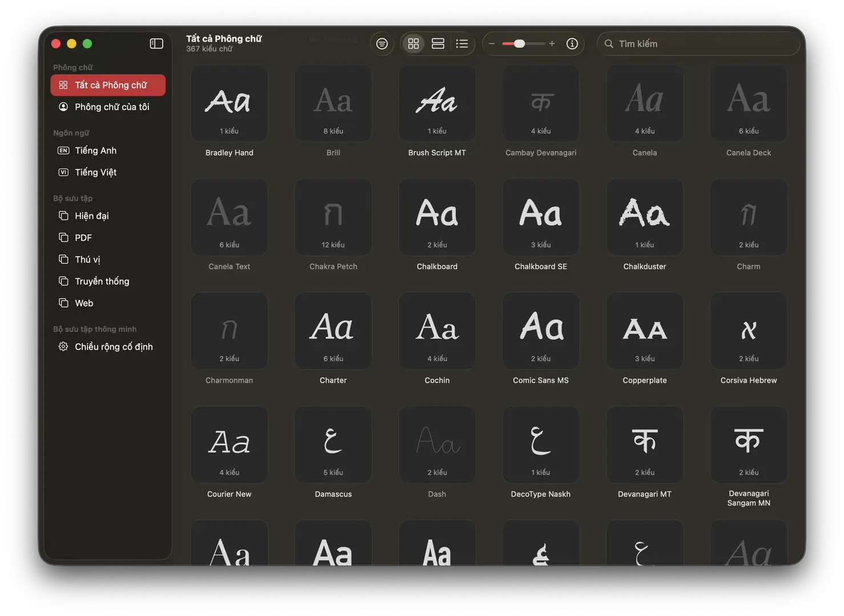Select Tiếng Anh language filter

[108, 151]
